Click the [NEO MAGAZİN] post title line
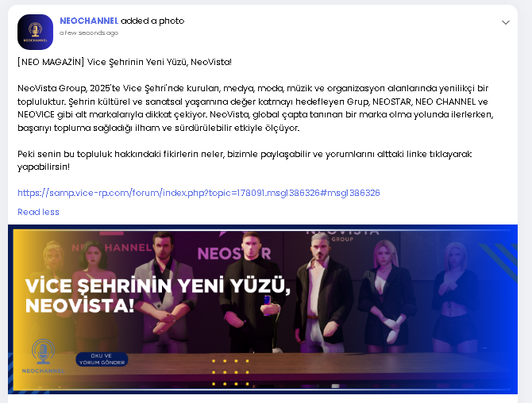This screenshot has width=532, height=403. (x=125, y=62)
